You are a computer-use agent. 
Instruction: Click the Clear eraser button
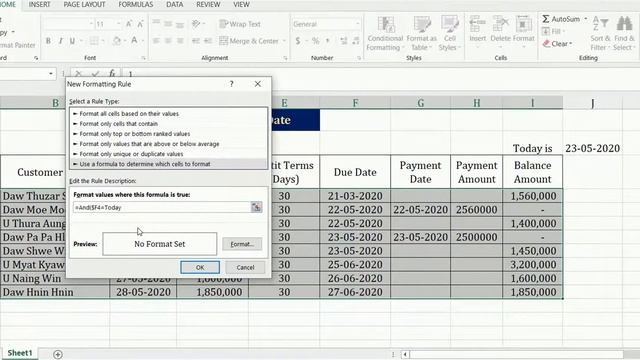[557, 44]
